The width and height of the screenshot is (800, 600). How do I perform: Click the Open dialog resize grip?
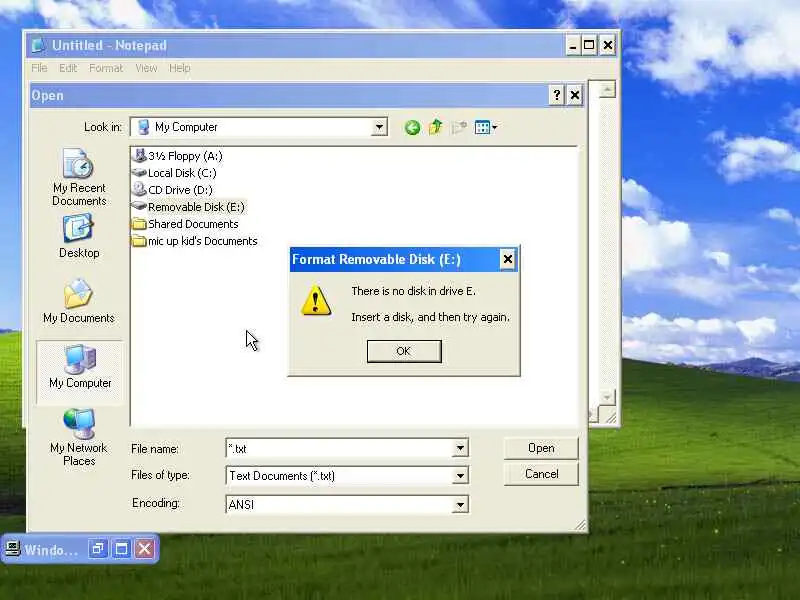[x=581, y=525]
